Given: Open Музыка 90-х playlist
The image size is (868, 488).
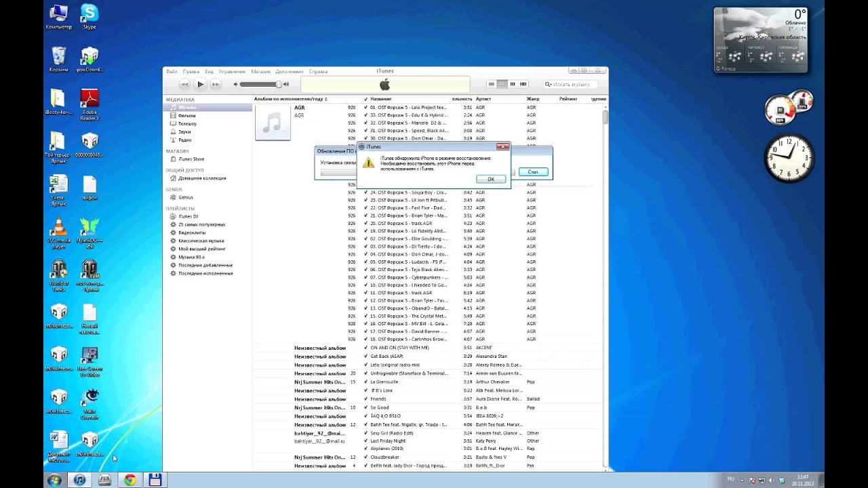Looking at the screenshot, I should (207, 257).
